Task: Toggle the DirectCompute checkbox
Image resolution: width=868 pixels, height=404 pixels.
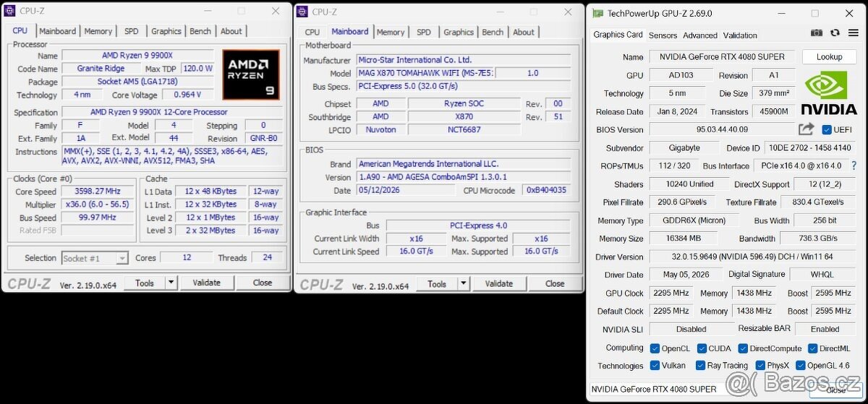Action: pyautogui.click(x=742, y=348)
